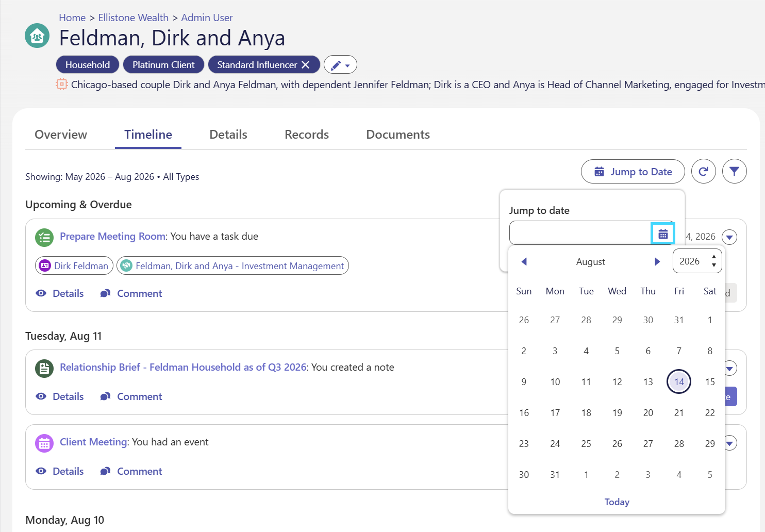Pick August 20 in the calendar

point(648,413)
